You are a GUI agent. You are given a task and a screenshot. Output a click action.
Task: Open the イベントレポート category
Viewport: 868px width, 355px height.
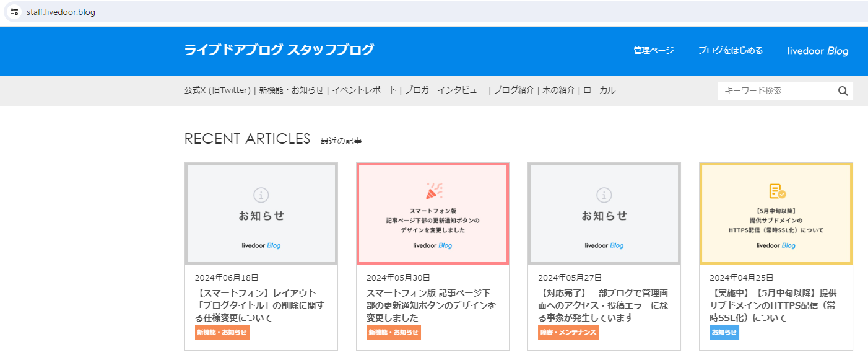click(364, 90)
